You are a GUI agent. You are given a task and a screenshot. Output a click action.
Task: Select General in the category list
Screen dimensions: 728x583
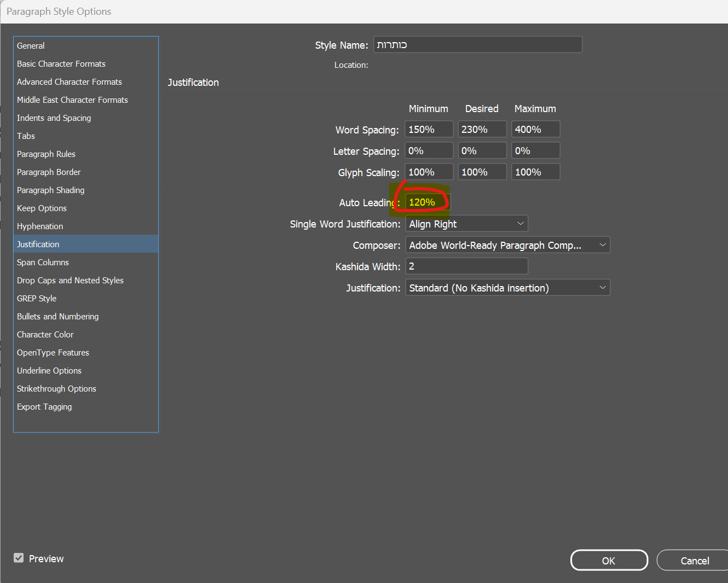click(x=86, y=46)
